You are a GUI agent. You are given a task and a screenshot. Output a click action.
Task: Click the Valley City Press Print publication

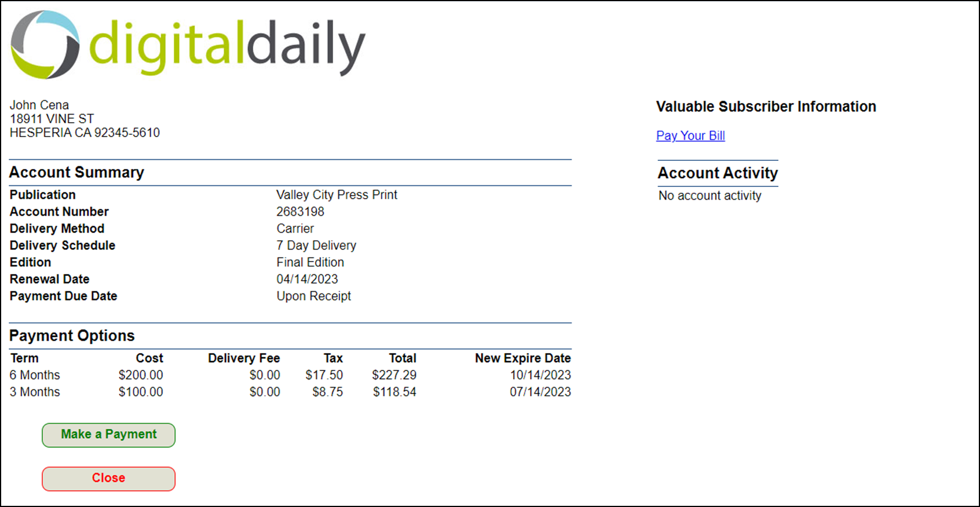337,195
